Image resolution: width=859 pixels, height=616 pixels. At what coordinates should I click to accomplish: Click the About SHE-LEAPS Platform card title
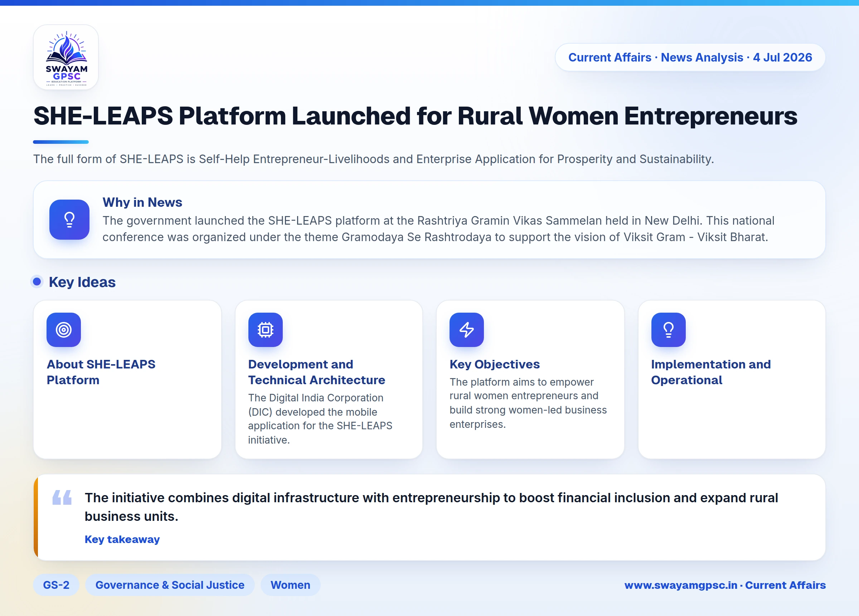coord(101,372)
